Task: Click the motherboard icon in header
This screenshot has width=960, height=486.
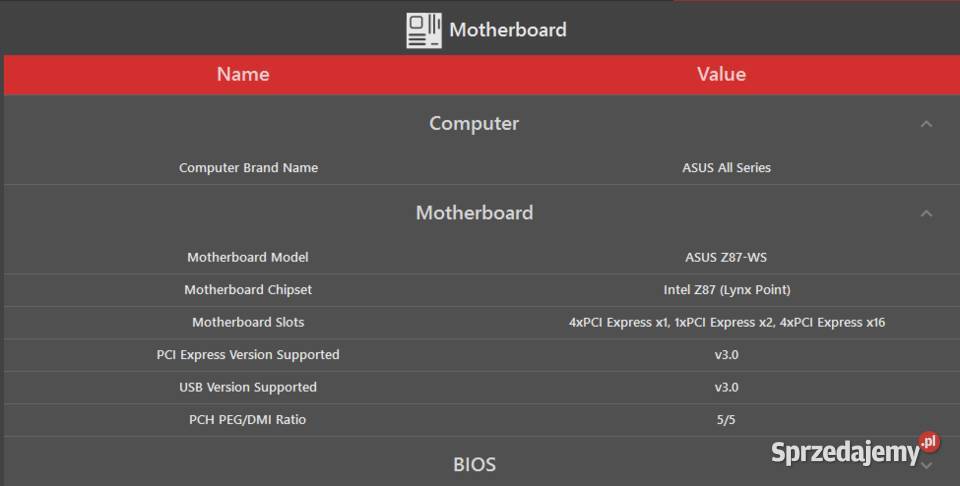Action: (x=424, y=30)
